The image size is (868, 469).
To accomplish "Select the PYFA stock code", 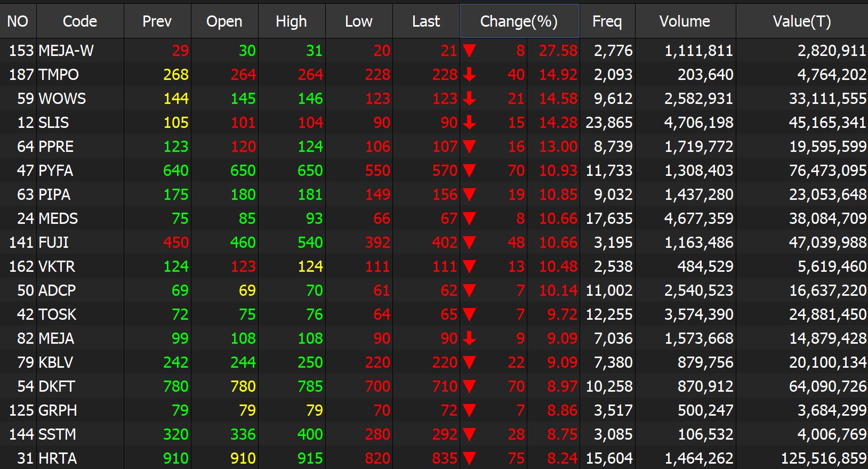I will tap(55, 171).
